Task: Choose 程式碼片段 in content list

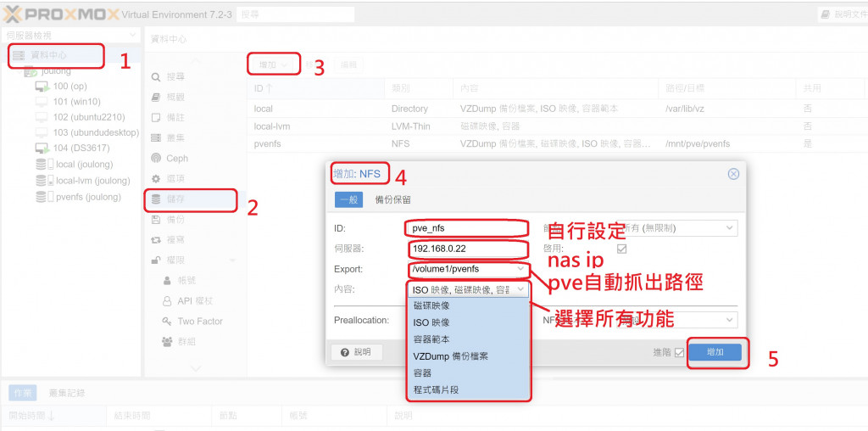Action: click(469, 390)
